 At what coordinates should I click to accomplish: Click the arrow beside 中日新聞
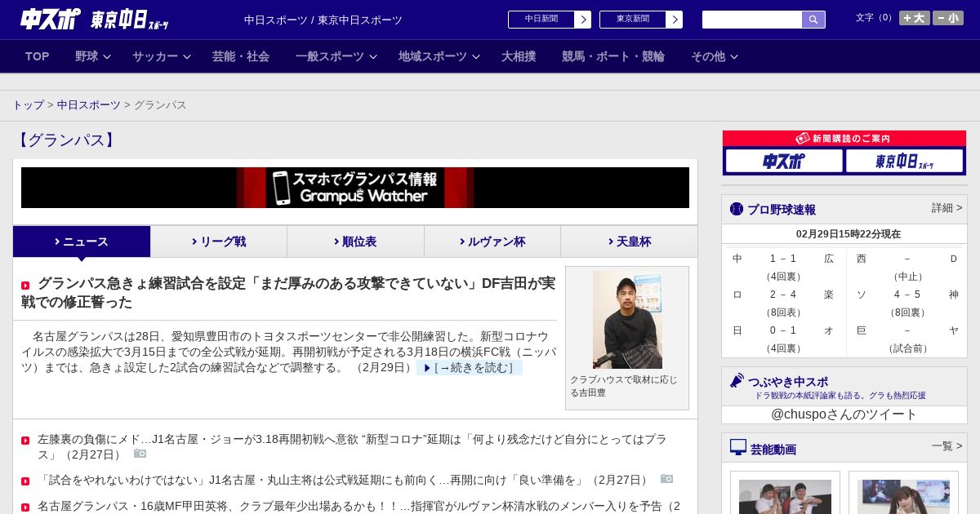pyautogui.click(x=583, y=20)
